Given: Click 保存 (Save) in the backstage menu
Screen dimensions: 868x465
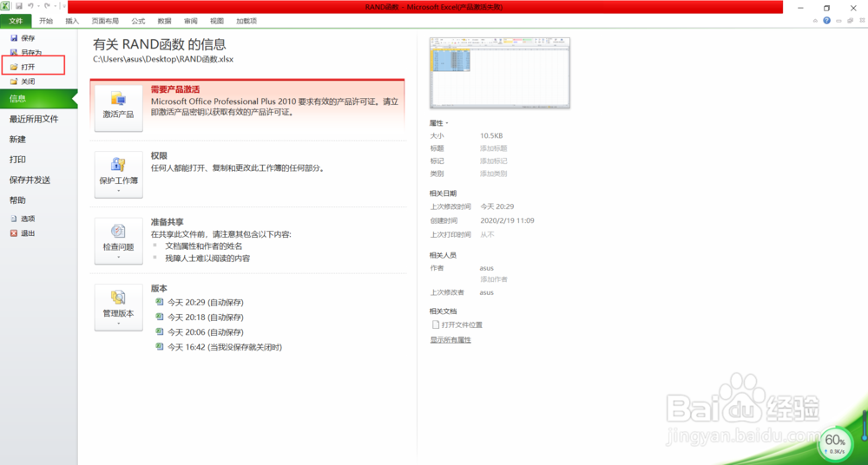Looking at the screenshot, I should click(23, 38).
